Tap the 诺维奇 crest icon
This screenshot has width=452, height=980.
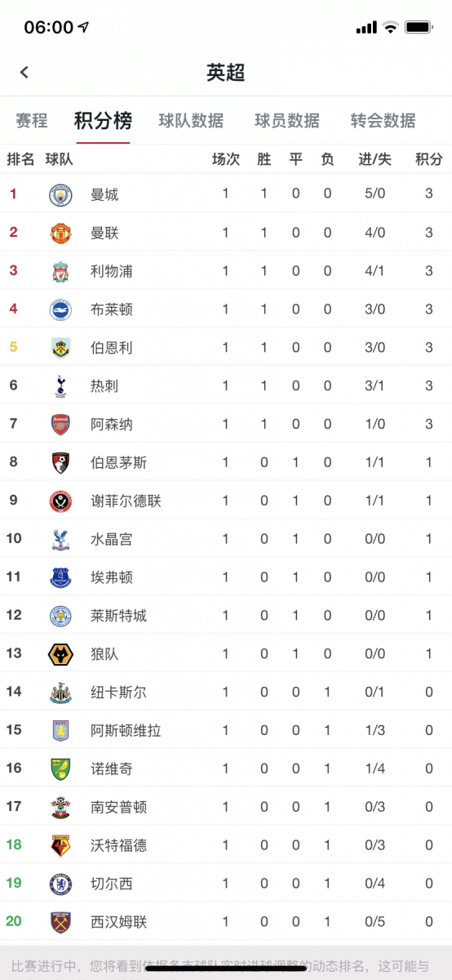60,769
